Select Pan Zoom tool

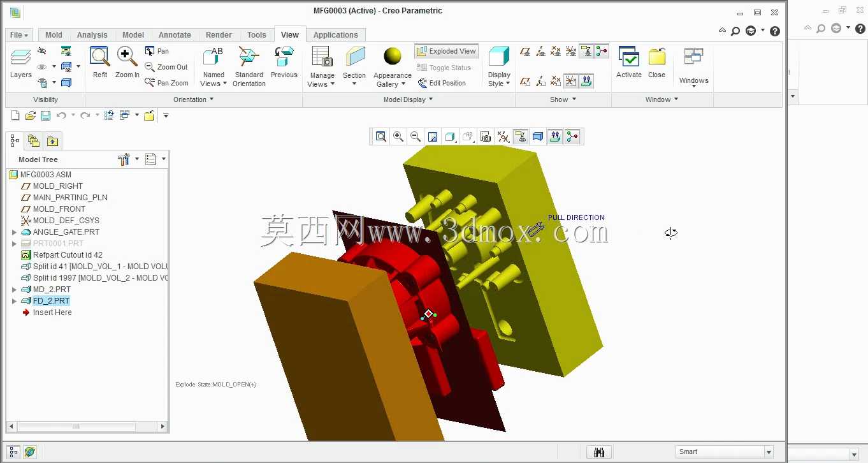(x=166, y=83)
